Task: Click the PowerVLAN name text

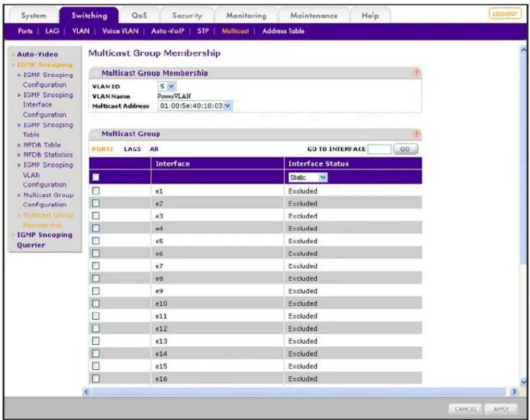Action: [174, 96]
